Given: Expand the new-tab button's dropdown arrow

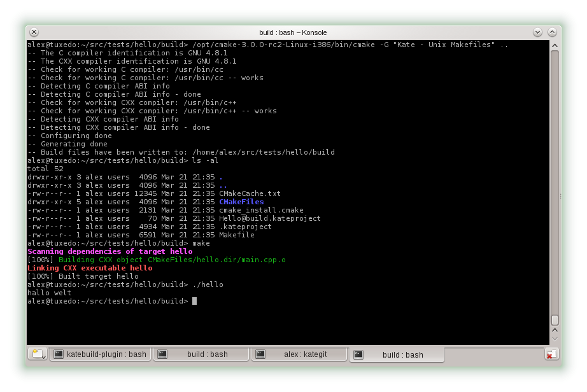Looking at the screenshot, I should coord(44,357).
